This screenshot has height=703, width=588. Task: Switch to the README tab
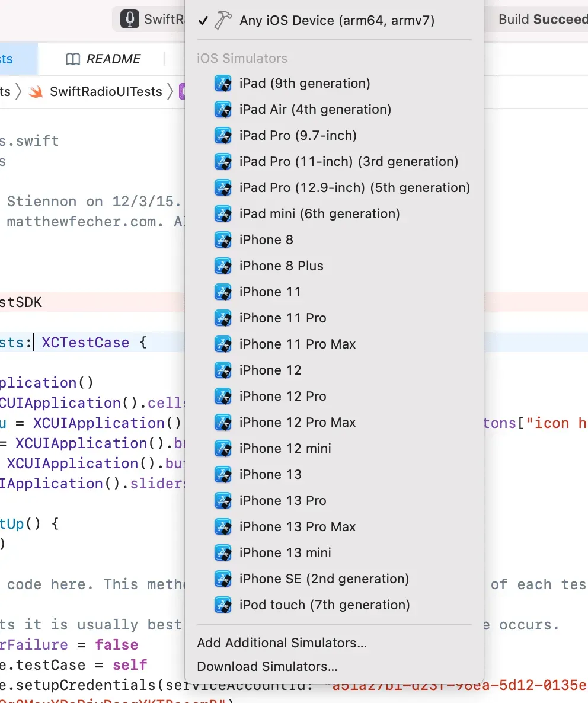(x=103, y=59)
